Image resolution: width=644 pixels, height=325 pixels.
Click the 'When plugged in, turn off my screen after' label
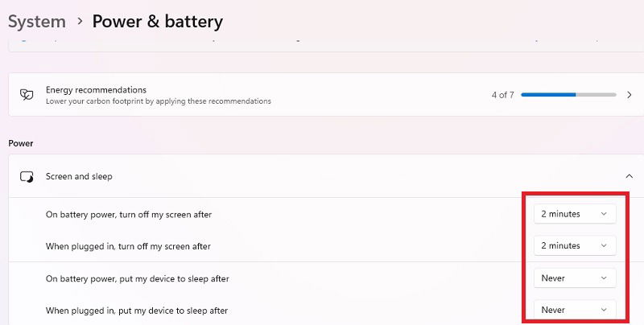[128, 246]
